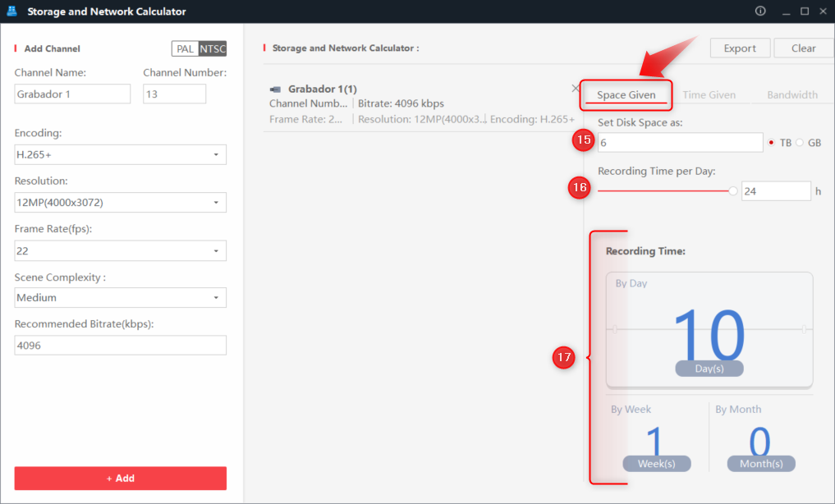Click the info icon in title bar
This screenshot has height=504, width=835.
[x=760, y=11]
